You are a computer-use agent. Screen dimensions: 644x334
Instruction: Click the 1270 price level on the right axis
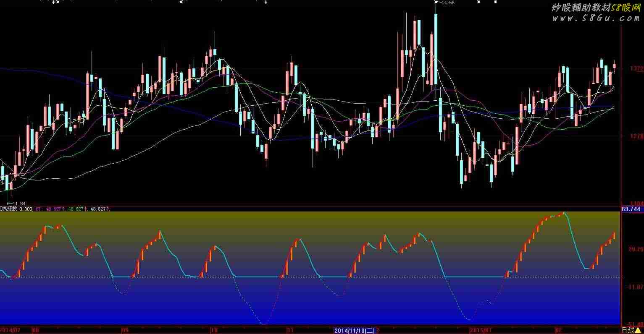pyautogui.click(x=637, y=136)
